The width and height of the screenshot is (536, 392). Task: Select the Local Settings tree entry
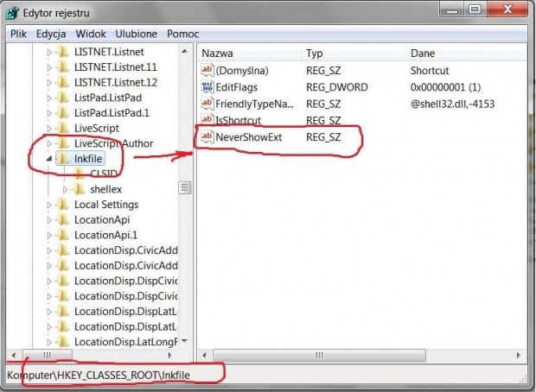pyautogui.click(x=106, y=204)
